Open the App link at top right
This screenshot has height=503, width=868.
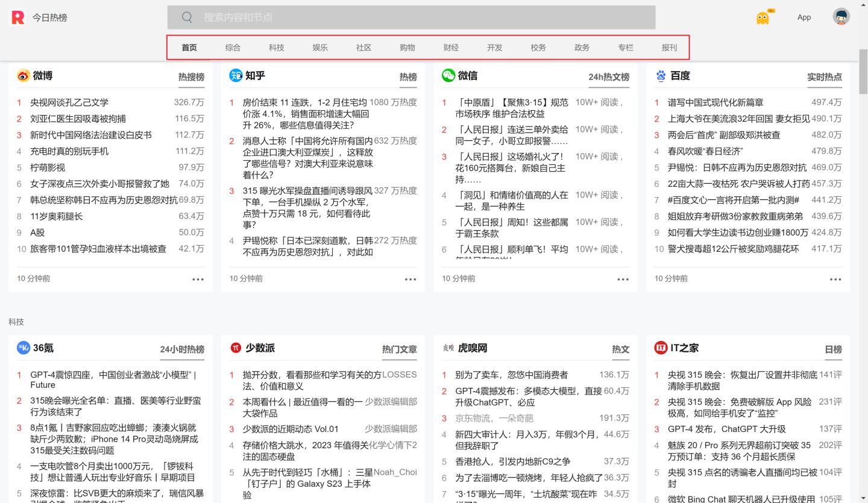click(804, 17)
